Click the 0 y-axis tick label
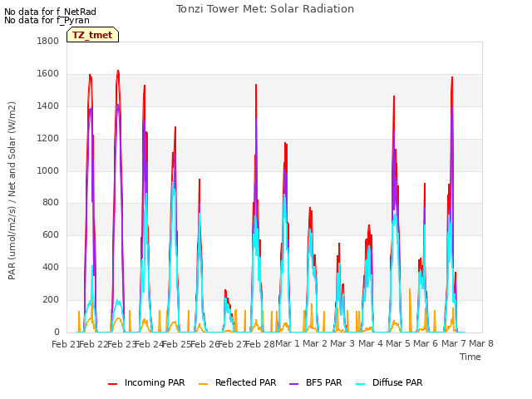 coord(57,332)
